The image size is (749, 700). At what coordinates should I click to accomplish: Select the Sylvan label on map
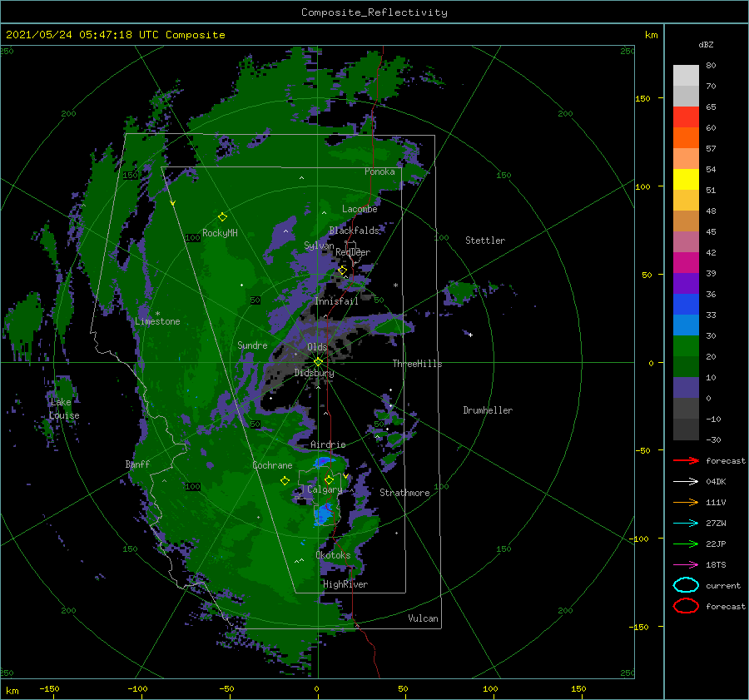(x=319, y=246)
